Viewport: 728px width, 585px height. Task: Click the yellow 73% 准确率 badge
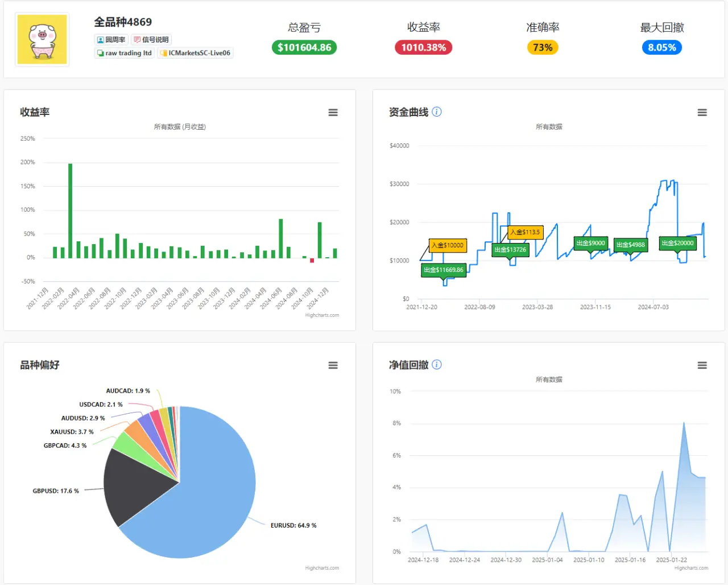click(x=543, y=47)
